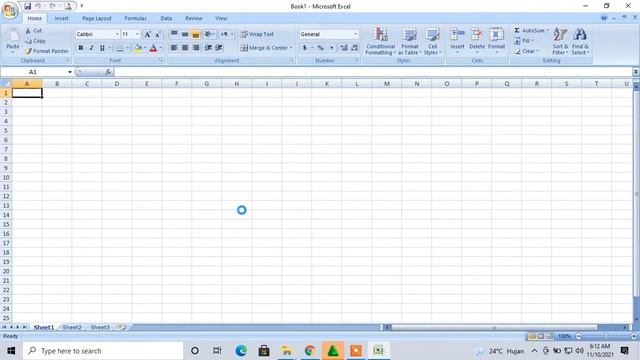Click Merge & Center
Image resolution: width=640 pixels, height=360 pixels.
(x=264, y=48)
